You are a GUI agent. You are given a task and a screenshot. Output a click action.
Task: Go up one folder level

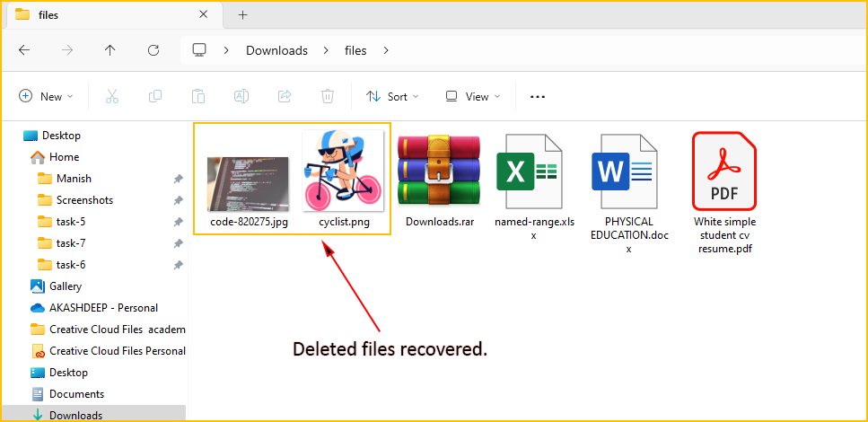coord(110,50)
